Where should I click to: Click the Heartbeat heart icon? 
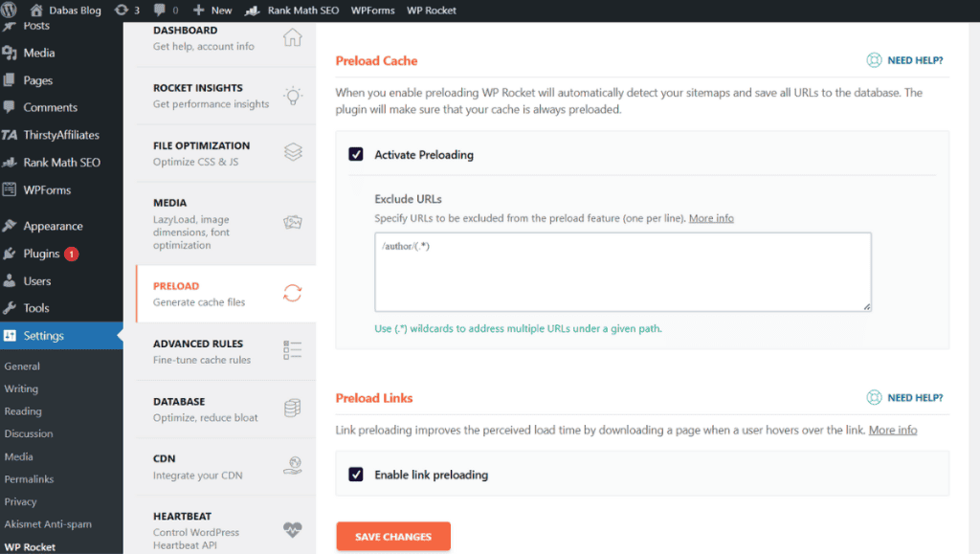[x=292, y=530]
